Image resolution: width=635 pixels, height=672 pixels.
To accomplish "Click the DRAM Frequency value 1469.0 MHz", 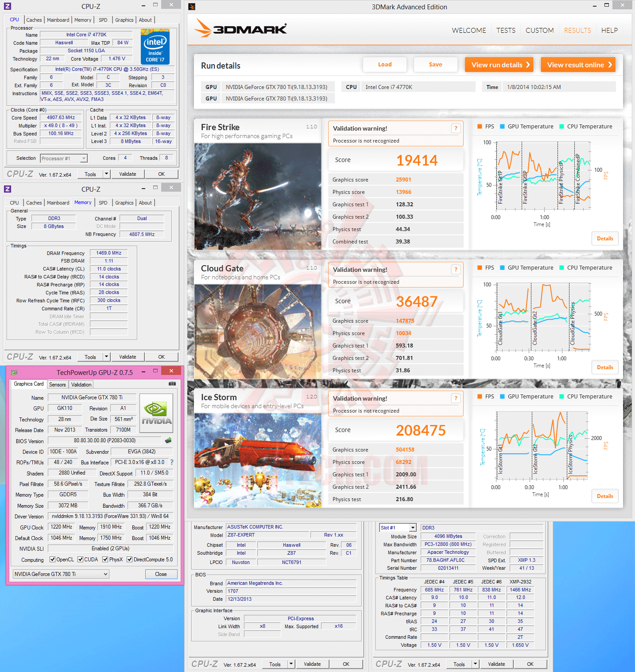I will (x=109, y=253).
